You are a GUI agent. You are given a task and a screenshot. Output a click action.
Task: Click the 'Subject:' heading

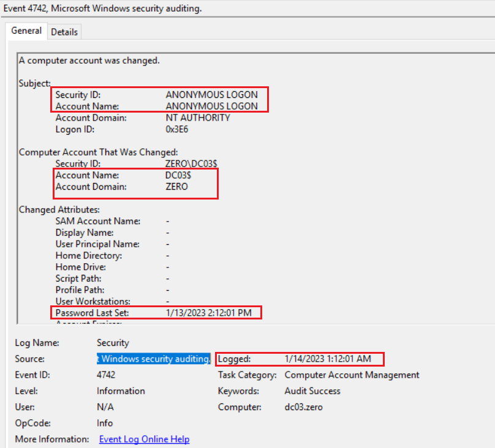(34, 83)
